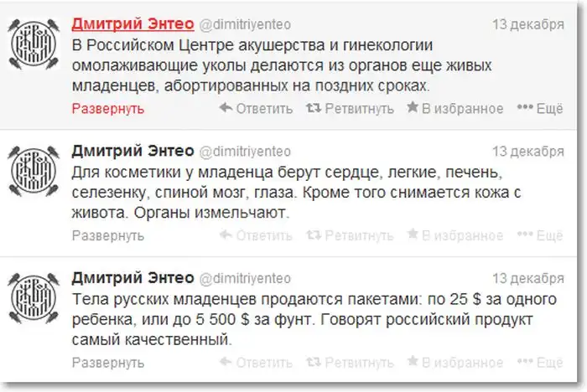
Task: Expand the third tweet via 'Развернуть'
Action: (x=107, y=363)
